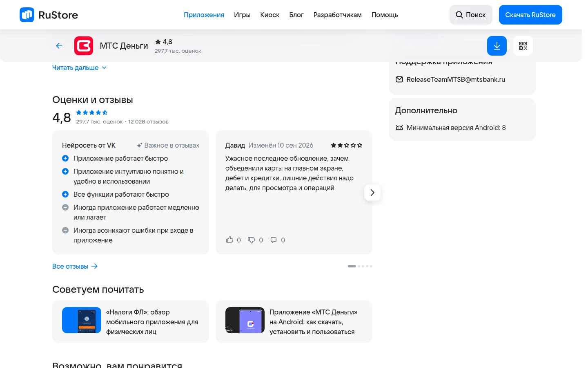Click the mail icon beside support email
Viewport: 588px width, 368px height.
click(399, 79)
